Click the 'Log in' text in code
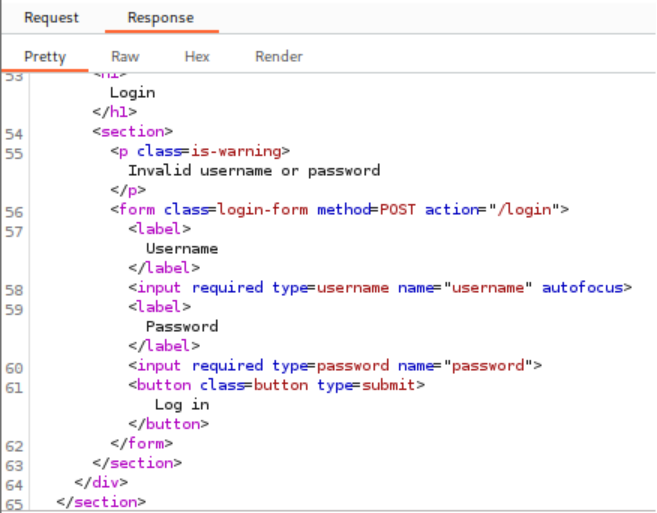 [182, 405]
